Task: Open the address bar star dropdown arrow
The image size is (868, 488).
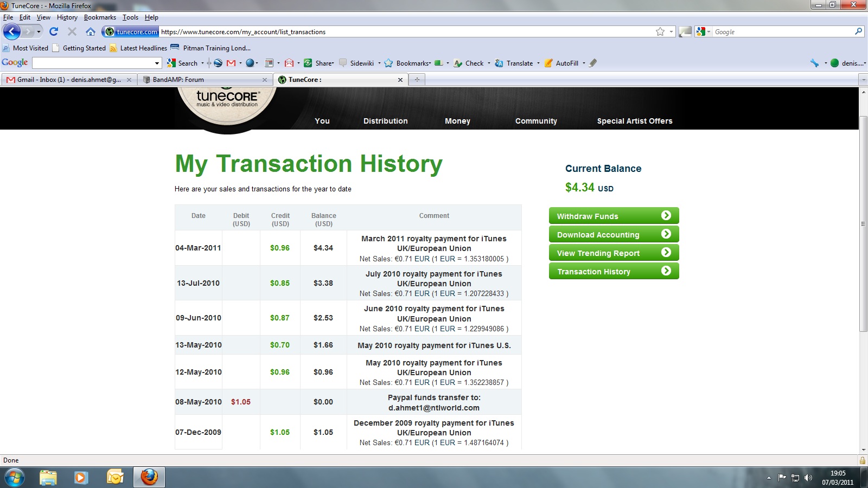Action: pyautogui.click(x=671, y=31)
